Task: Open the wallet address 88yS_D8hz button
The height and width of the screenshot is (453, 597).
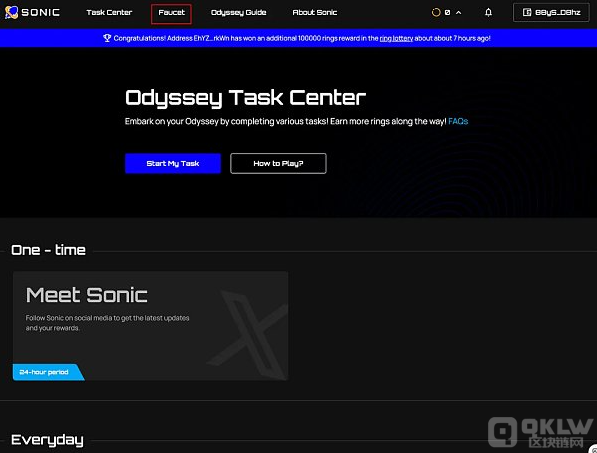Action: point(551,13)
